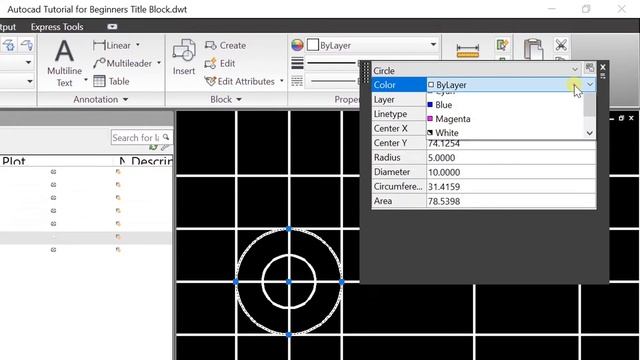Choose the Linear dimension tool

[111, 45]
